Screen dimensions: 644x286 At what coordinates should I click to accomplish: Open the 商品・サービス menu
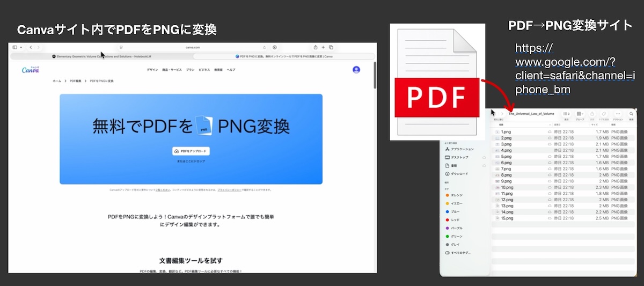172,70
